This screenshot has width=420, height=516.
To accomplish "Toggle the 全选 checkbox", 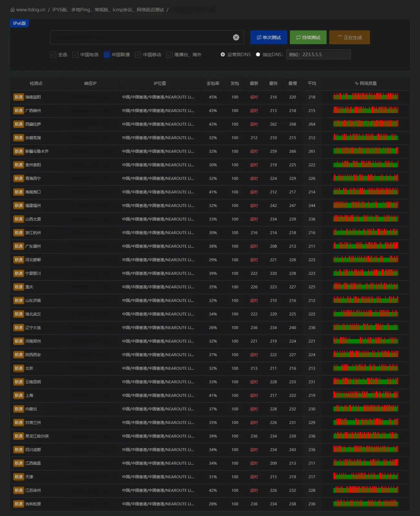I will coord(53,55).
